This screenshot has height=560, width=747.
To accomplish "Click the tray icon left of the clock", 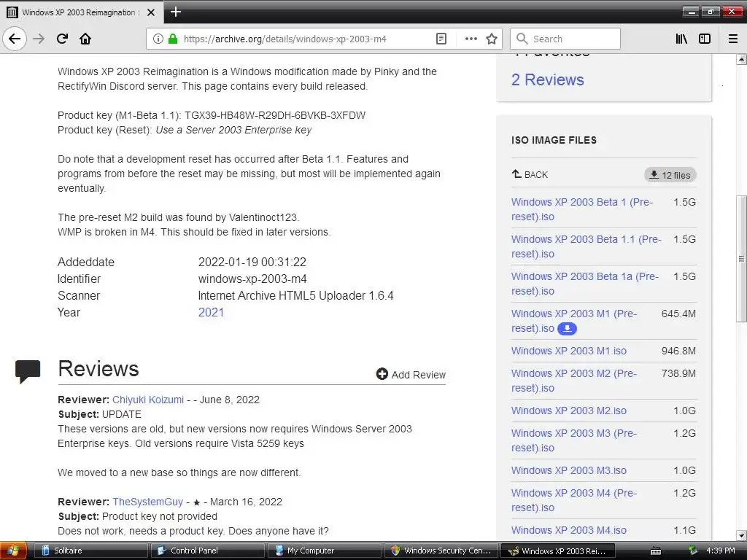I will point(693,551).
